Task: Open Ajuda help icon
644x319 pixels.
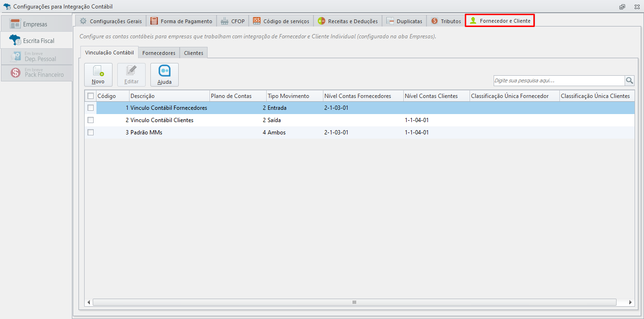Action: 165,75
